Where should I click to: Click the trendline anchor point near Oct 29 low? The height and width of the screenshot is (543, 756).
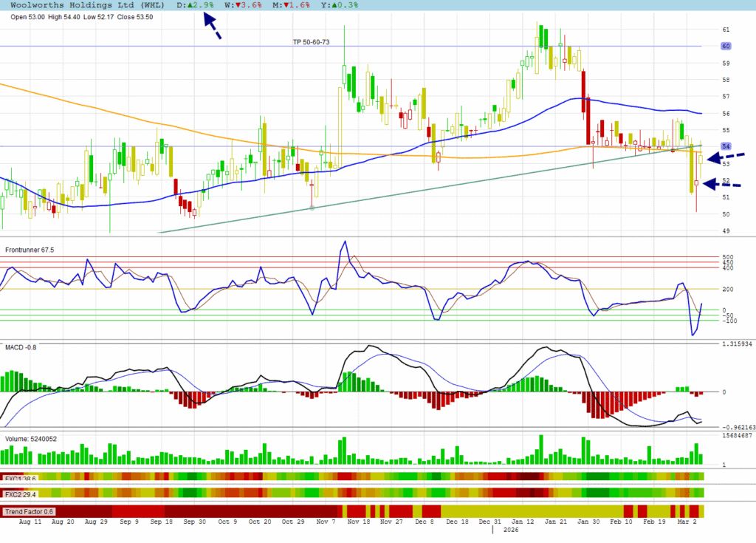click(x=312, y=208)
